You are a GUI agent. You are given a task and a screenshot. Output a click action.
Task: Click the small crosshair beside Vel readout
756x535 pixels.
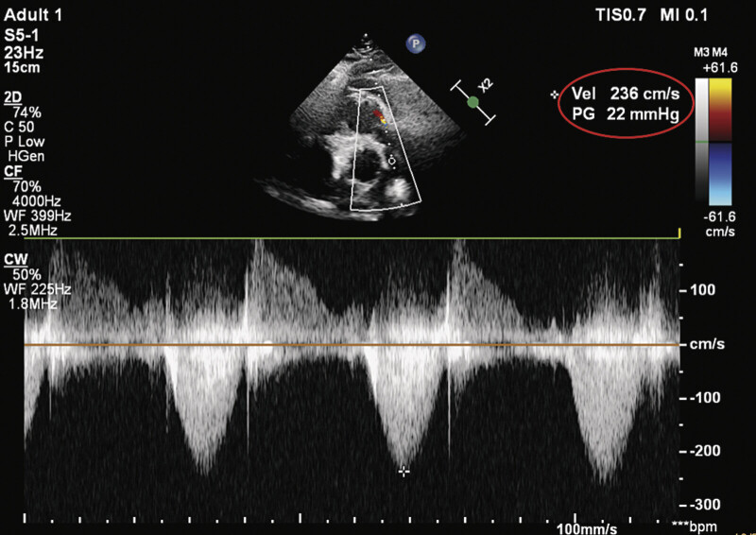[x=555, y=95]
